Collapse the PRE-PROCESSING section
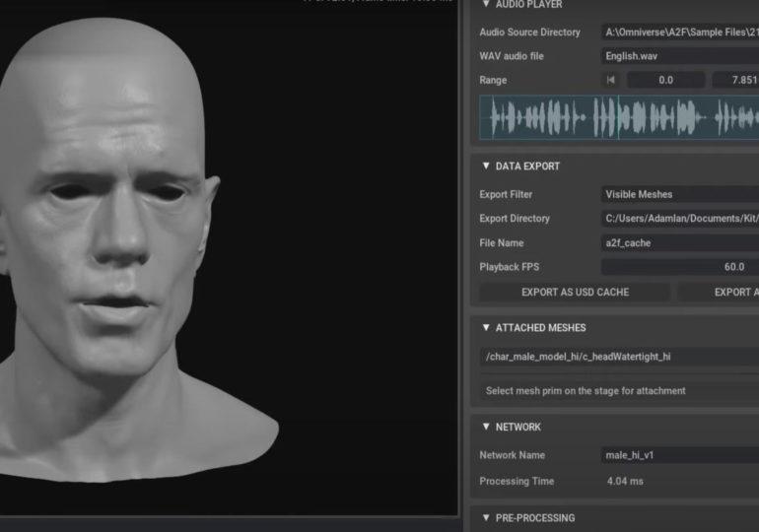Viewport: 759px width, 532px height. click(486, 517)
